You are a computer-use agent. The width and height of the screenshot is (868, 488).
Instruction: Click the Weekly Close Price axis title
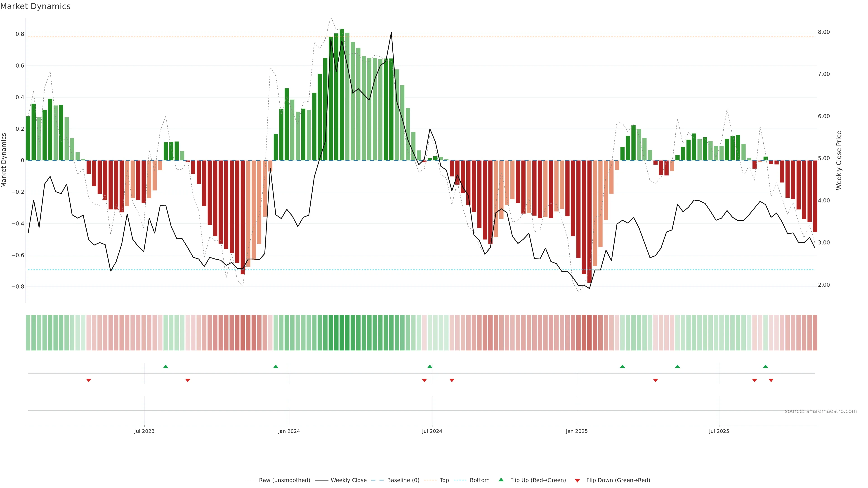(839, 160)
